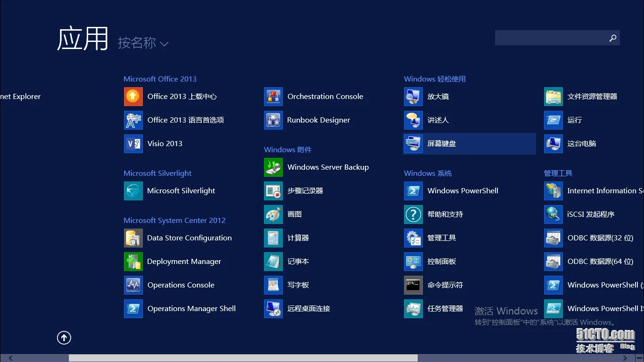Click the 应用 page title

83,39
